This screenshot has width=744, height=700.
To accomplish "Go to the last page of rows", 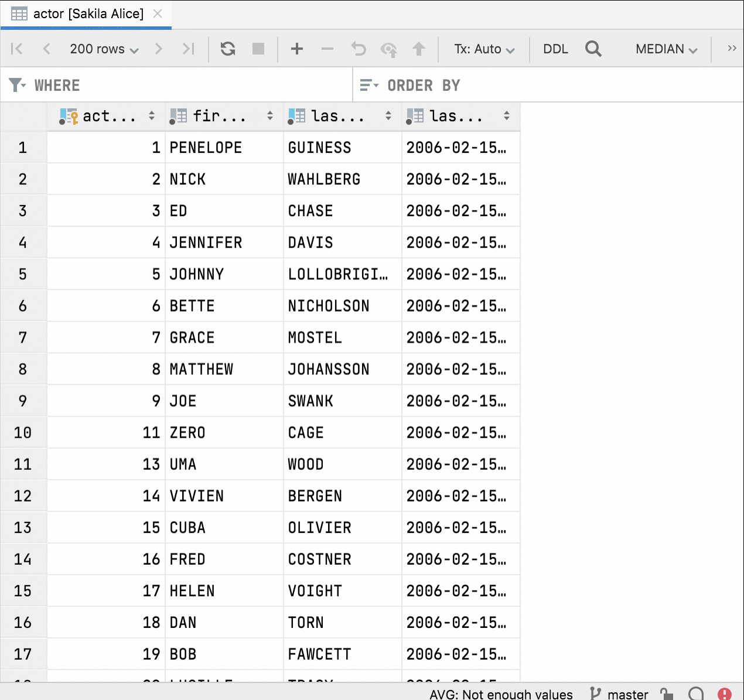I will tap(188, 49).
